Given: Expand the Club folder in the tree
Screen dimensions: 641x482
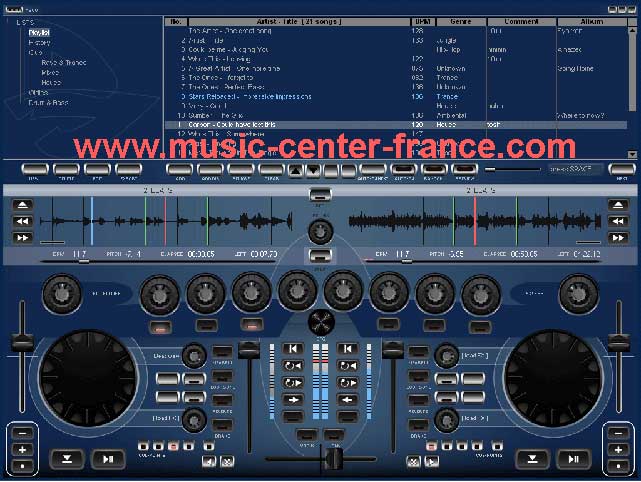Looking at the screenshot, I should (x=36, y=53).
